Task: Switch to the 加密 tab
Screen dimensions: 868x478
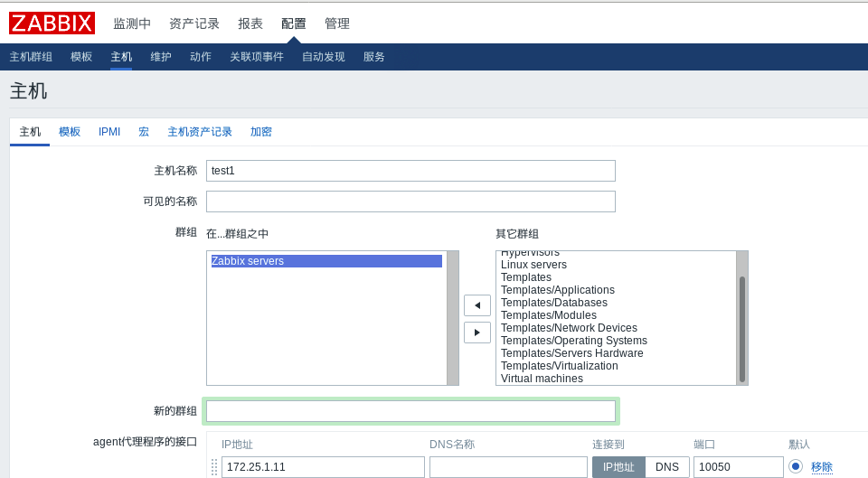Action: tap(260, 132)
